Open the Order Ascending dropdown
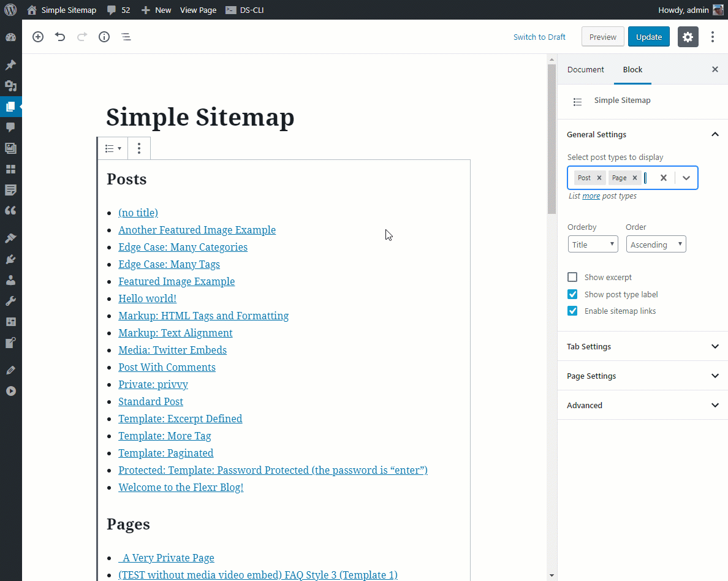728x581 pixels. click(x=656, y=245)
